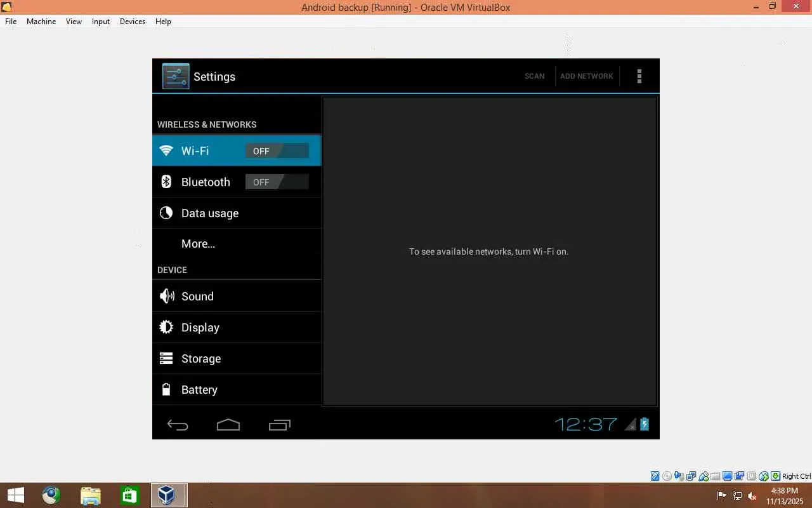Screen dimensions: 812x508
Task: Click the Battery icon in the settings list
Action: [166, 389]
